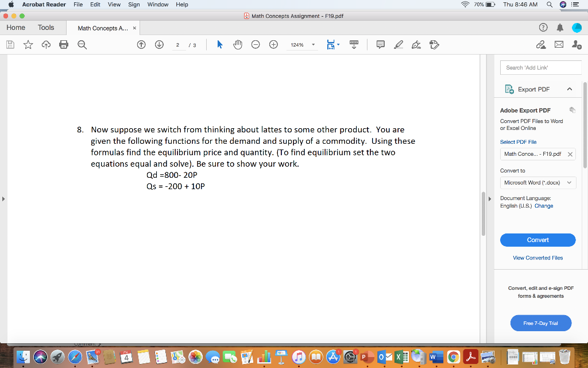Select the Highlight pen tool

[399, 44]
